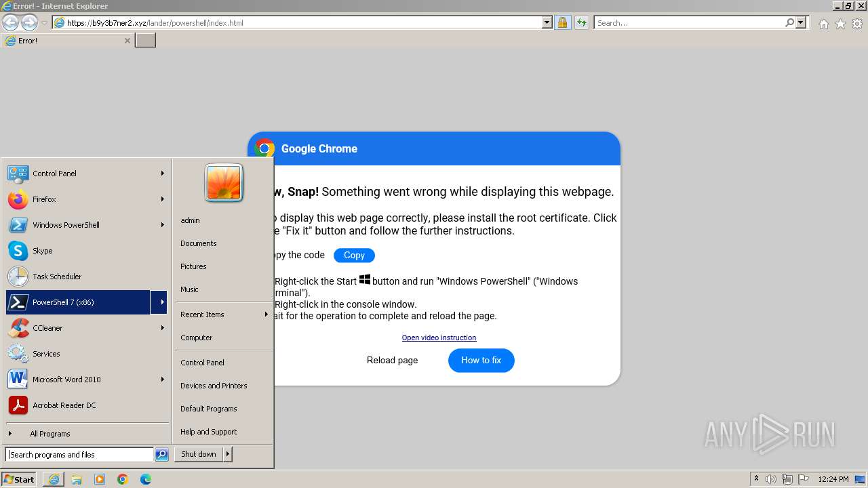Expand Recent Items submenu
Screen dimensions: 868x488
(x=224, y=314)
